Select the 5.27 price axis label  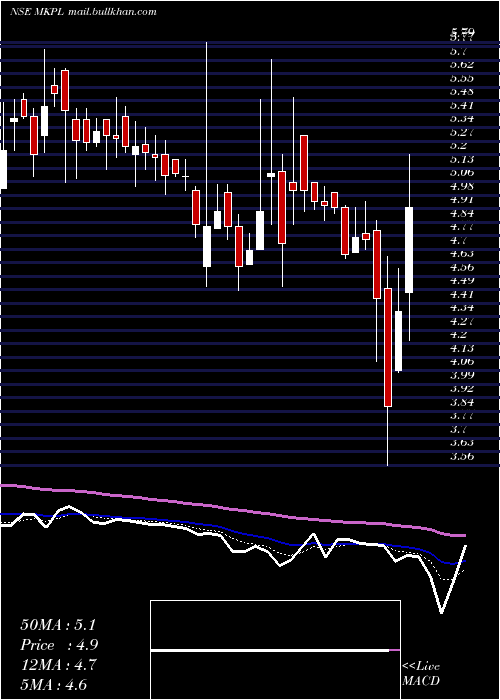click(462, 132)
